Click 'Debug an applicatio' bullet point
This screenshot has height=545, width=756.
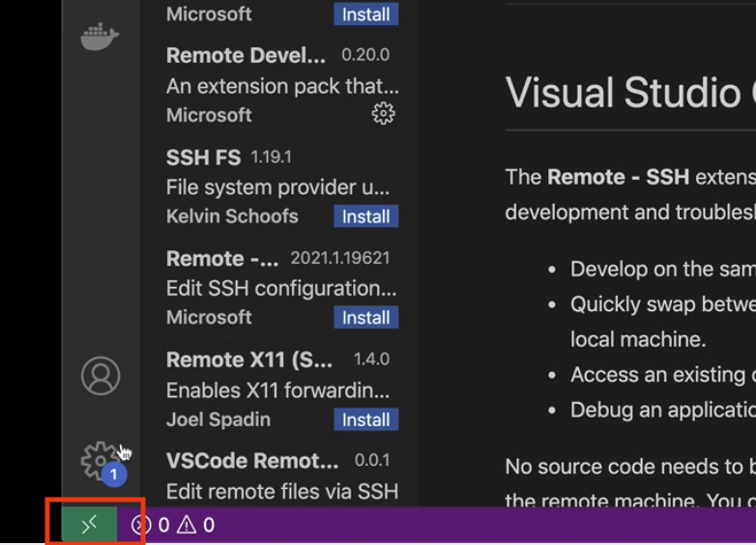point(663,410)
